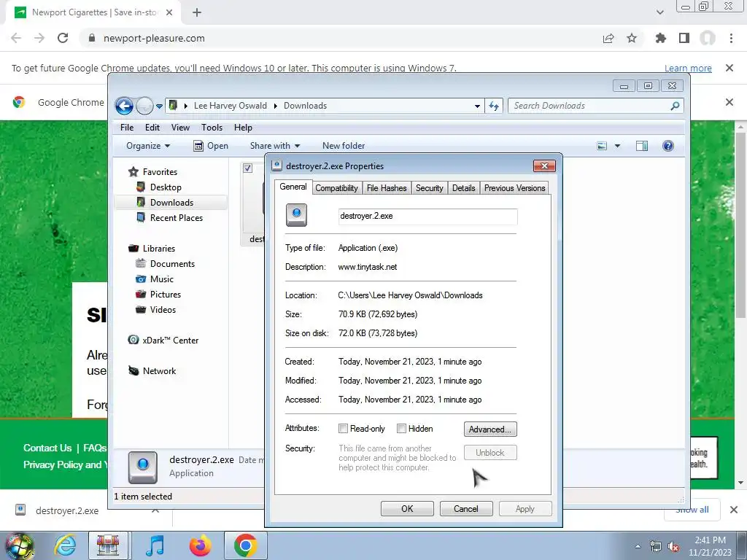Click Lee Harvey Oswald breadcrumb in address bar

tap(230, 106)
